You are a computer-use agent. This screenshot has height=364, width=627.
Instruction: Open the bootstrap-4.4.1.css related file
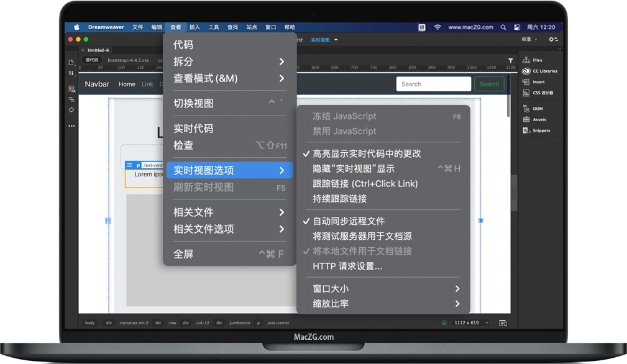coord(128,60)
